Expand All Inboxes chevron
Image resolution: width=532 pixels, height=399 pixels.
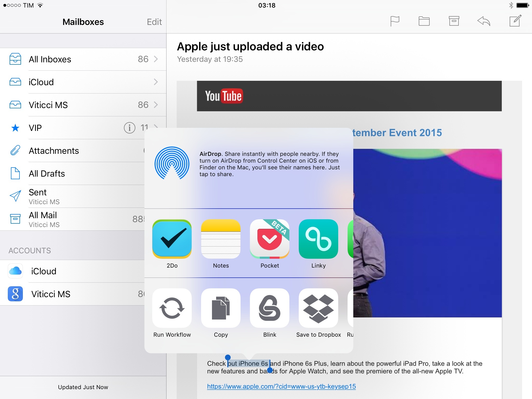(x=156, y=59)
